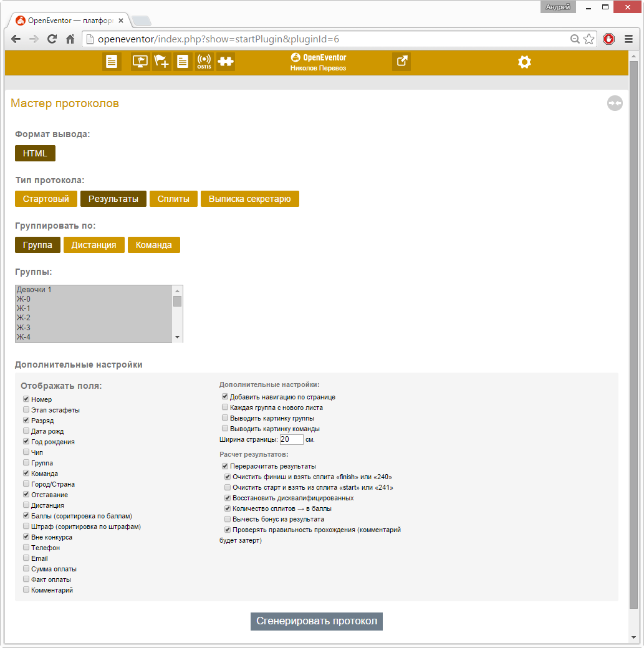Toggle Восстановить дисквалифицированных checkbox
The image size is (644, 648).
click(228, 498)
